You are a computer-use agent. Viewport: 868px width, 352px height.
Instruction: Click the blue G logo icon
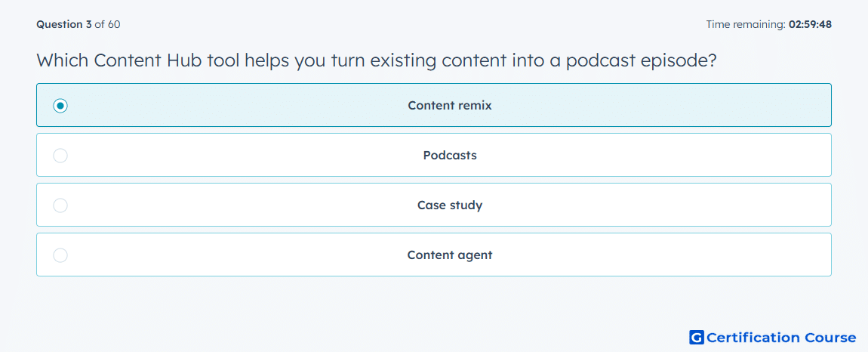point(697,337)
